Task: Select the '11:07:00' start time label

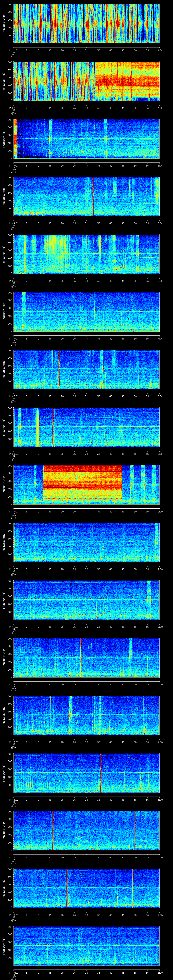Action: pos(13,396)
